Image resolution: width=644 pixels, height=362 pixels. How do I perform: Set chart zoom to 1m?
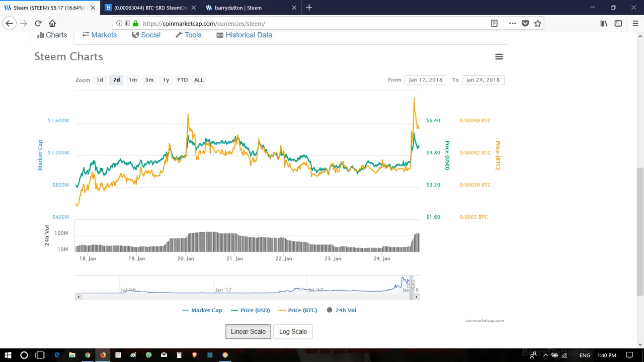point(133,80)
